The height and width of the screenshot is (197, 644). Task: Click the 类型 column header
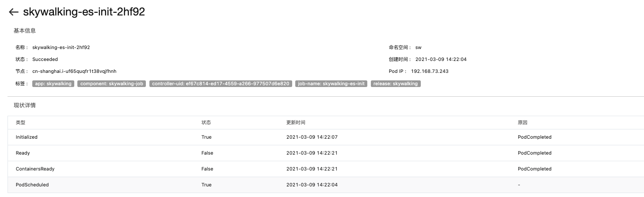point(21,122)
